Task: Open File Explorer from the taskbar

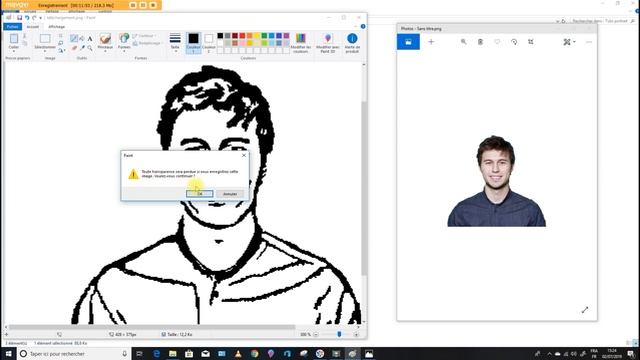Action: (173, 353)
